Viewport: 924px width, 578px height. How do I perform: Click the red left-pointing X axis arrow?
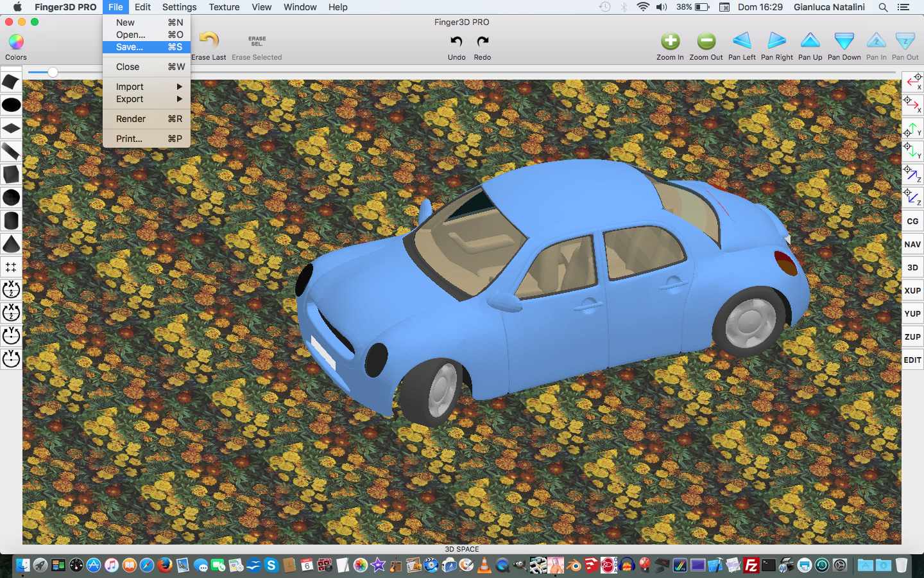(x=912, y=82)
